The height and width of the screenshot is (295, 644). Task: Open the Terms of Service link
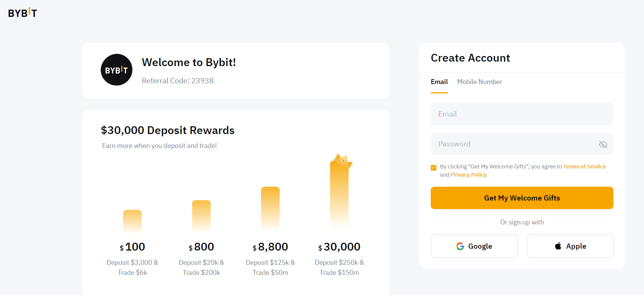pyautogui.click(x=584, y=167)
